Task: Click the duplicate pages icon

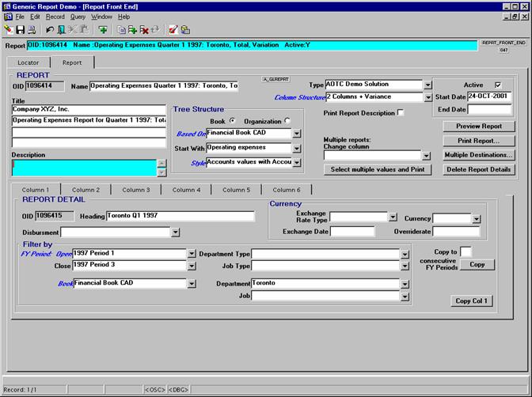Action: (x=121, y=30)
